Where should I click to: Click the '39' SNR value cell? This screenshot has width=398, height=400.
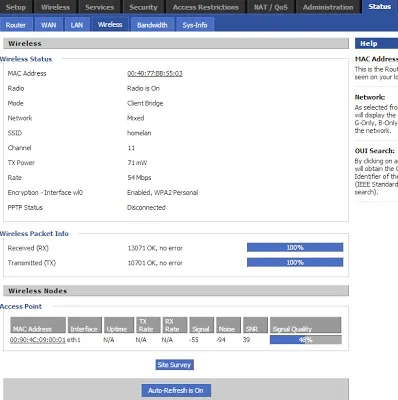(246, 340)
